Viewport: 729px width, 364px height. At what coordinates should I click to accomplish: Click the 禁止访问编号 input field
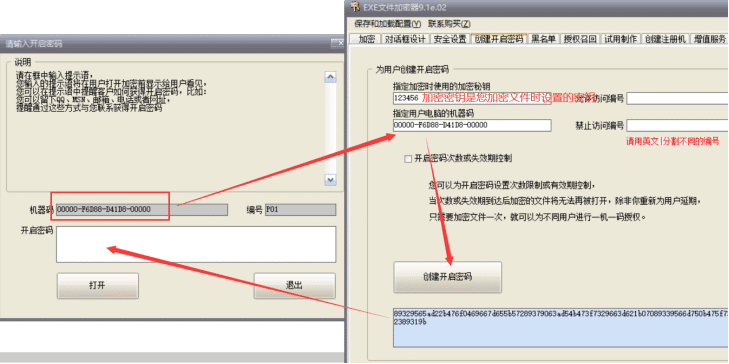click(x=678, y=126)
